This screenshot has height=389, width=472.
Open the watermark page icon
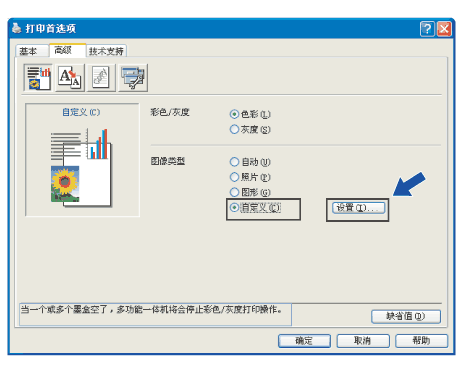[x=101, y=78]
